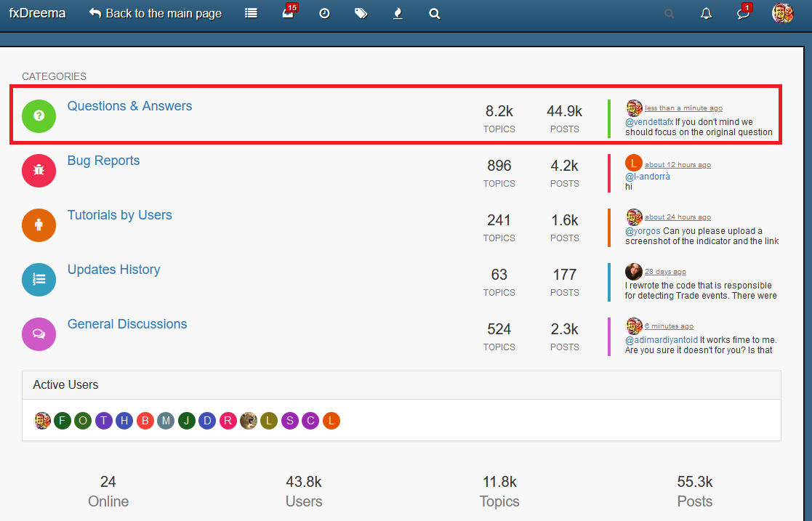Screen dimensions: 812x521
Task: Click the red Bug Reports bug icon
Action: coord(39,170)
